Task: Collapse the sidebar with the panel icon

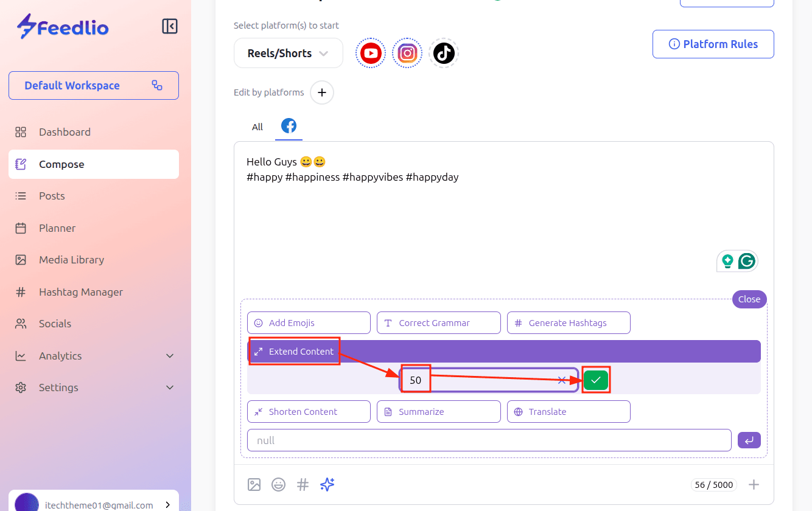Action: click(170, 26)
